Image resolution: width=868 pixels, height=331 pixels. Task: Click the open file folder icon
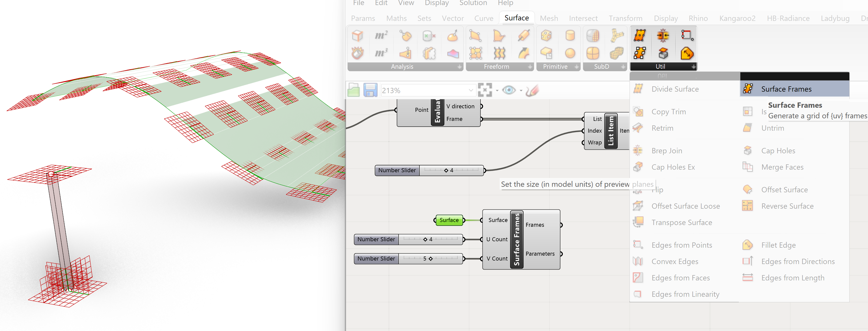[x=354, y=90]
